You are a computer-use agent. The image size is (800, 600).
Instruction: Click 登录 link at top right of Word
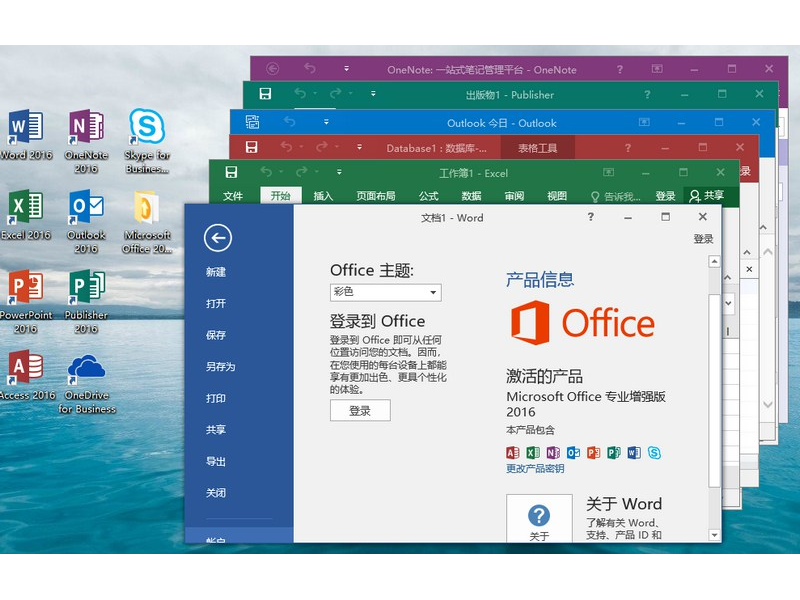point(704,239)
